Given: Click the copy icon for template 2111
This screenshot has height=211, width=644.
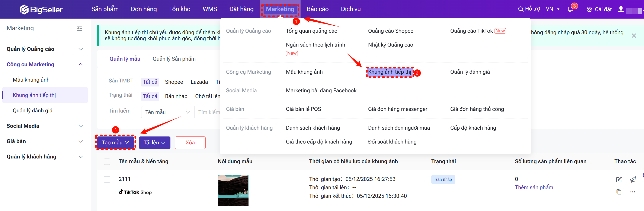Looking at the screenshot, I should (619, 192).
